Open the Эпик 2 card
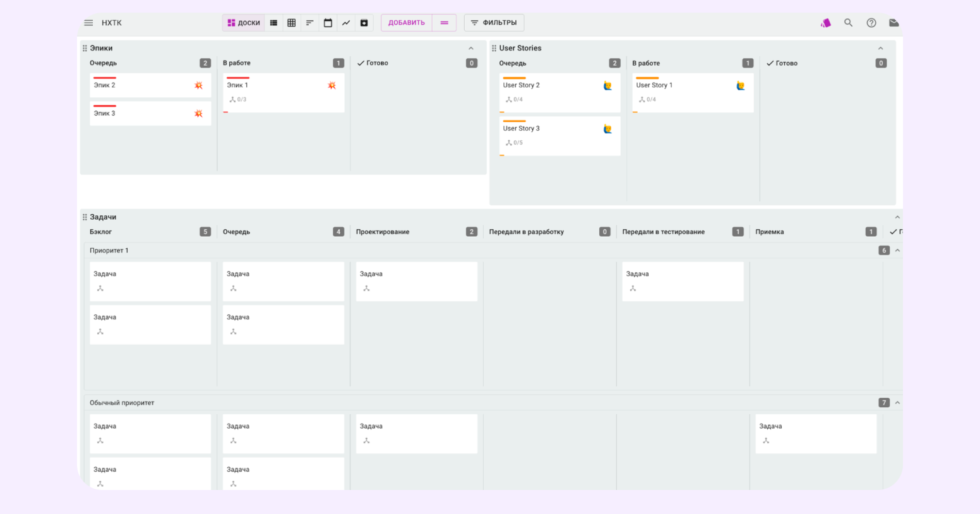The height and width of the screenshot is (514, 980). tap(150, 85)
